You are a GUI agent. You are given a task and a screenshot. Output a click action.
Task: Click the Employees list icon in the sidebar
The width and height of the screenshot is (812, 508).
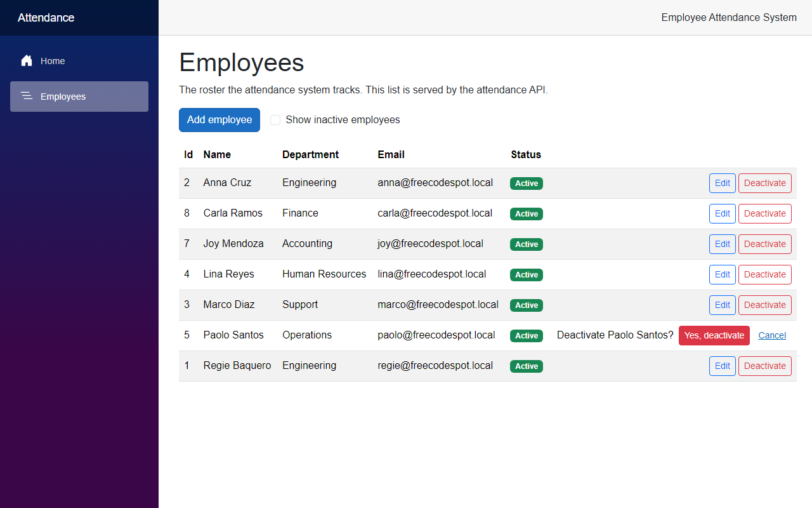pos(27,97)
